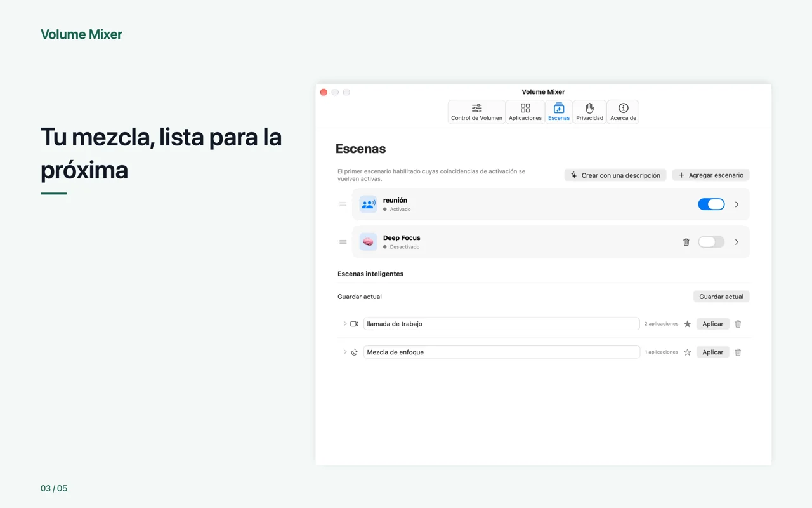812x508 pixels.
Task: Open reunión scene details chevron
Action: pyautogui.click(x=737, y=204)
